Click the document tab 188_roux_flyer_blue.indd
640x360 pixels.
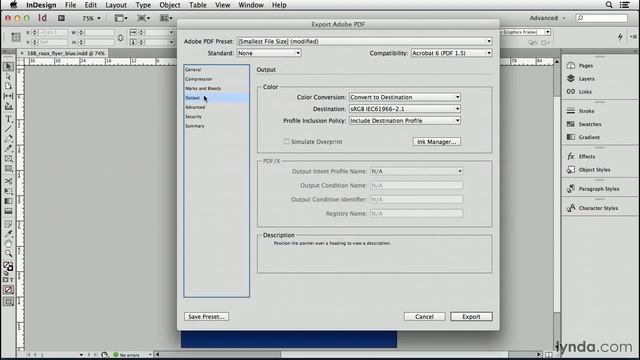65,53
